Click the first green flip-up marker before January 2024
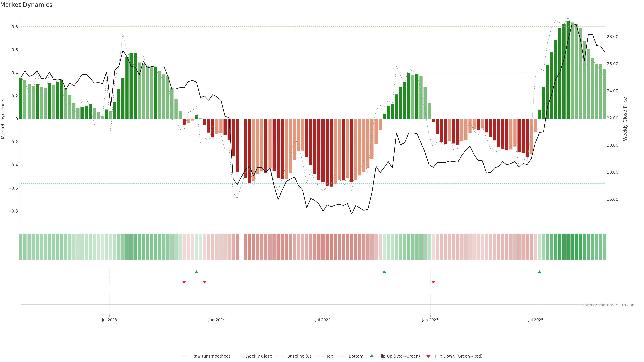Viewport: 644px width, 362px height. pyautogui.click(x=196, y=272)
